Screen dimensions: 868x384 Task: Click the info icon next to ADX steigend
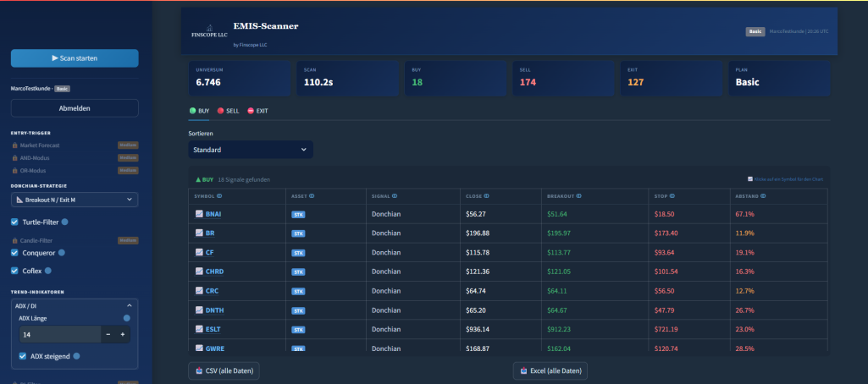pos(76,356)
